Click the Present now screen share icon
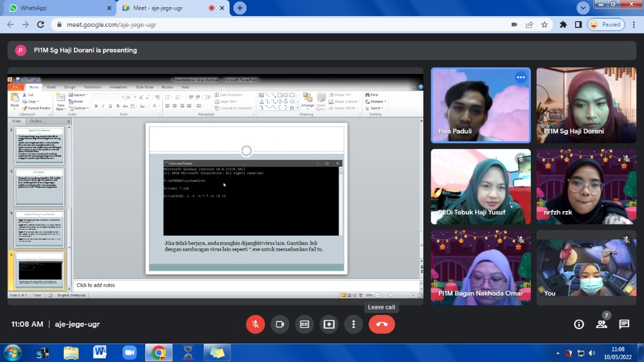Image resolution: width=644 pixels, height=362 pixels. point(329,324)
